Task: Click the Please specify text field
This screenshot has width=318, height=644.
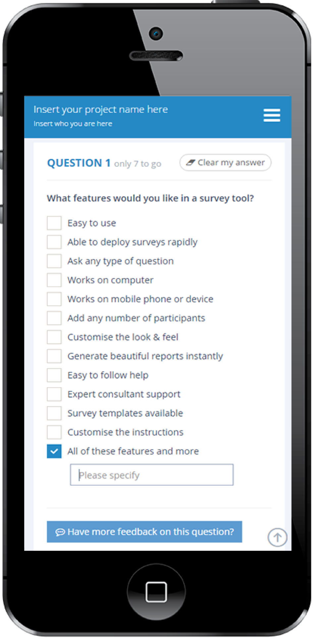Action: pyautogui.click(x=151, y=475)
